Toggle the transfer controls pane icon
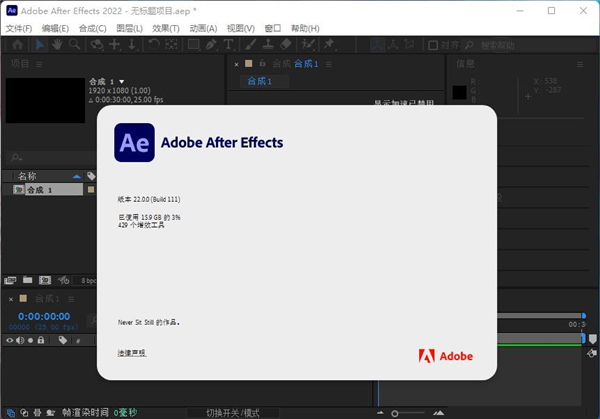The width and height of the screenshot is (600, 419). [24, 412]
